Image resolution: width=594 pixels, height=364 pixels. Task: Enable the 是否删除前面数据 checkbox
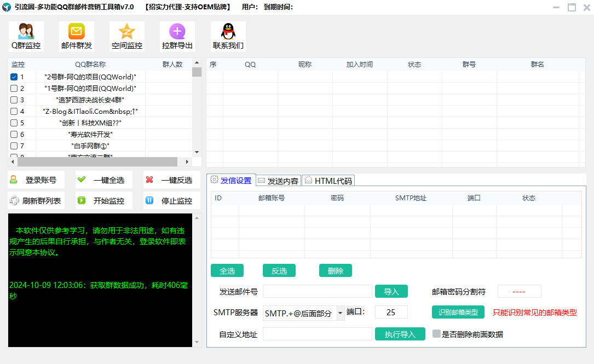[436, 334]
